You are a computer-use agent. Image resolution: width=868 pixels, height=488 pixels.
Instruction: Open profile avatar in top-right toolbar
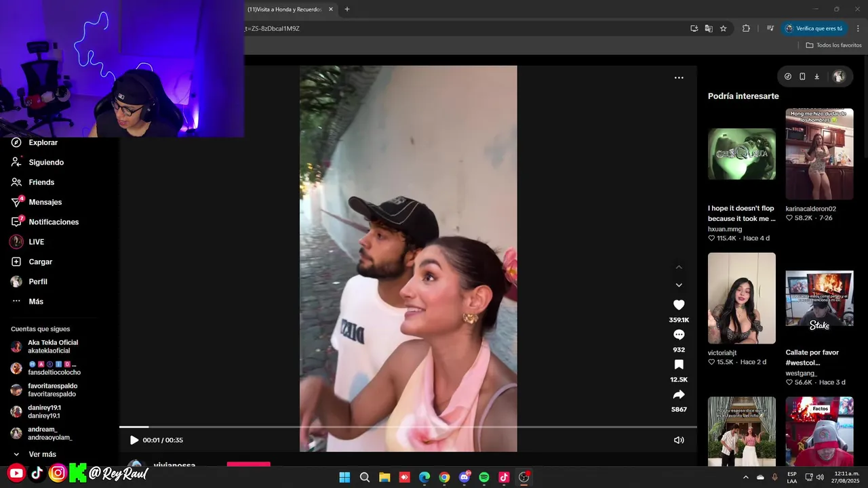click(839, 77)
